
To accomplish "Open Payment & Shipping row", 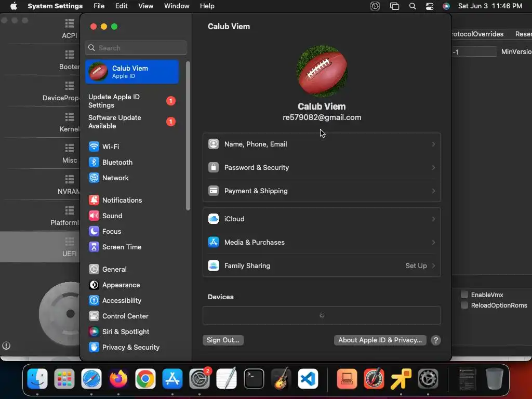I will (322, 191).
